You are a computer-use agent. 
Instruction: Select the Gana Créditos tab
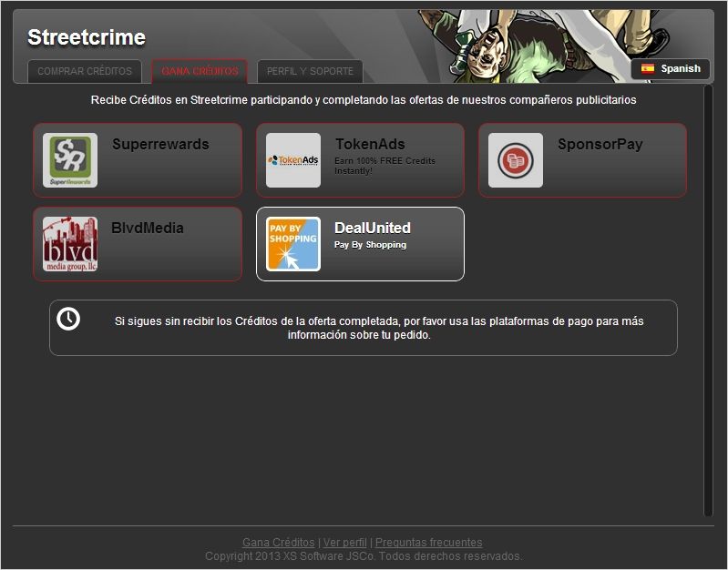200,71
